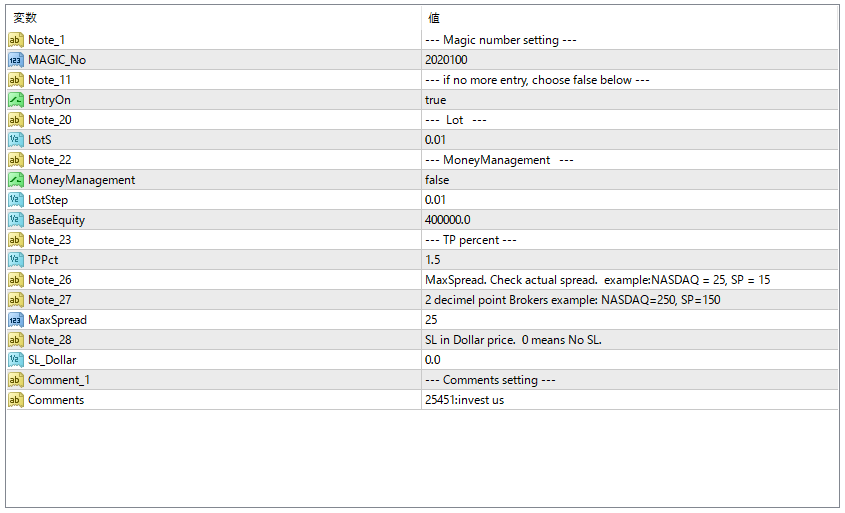Click the string icon beside Note_1
The width and height of the screenshot is (845, 513).
click(x=16, y=40)
